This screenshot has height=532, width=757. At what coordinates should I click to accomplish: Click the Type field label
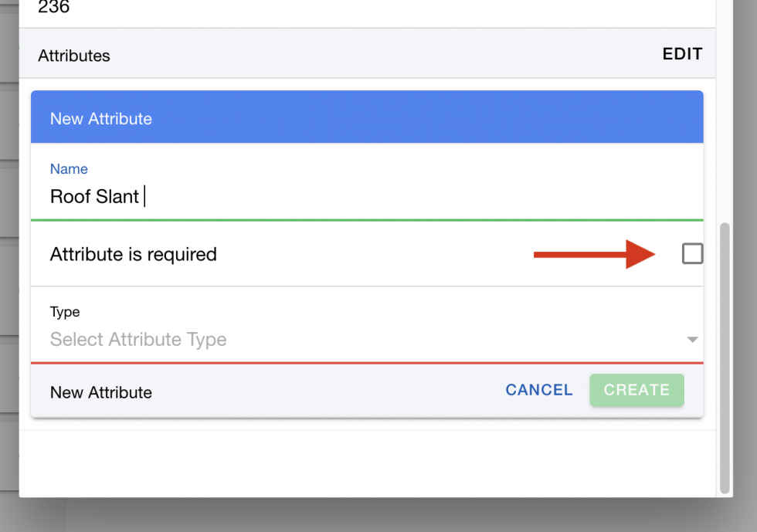65,312
